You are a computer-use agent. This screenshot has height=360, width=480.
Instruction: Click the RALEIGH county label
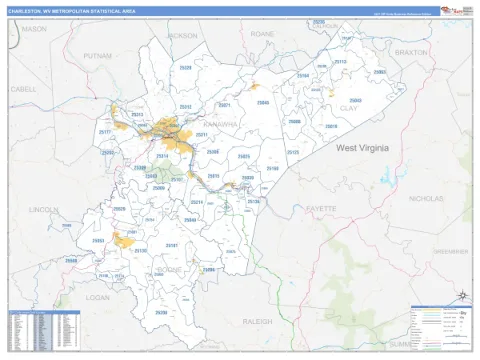click(x=257, y=321)
